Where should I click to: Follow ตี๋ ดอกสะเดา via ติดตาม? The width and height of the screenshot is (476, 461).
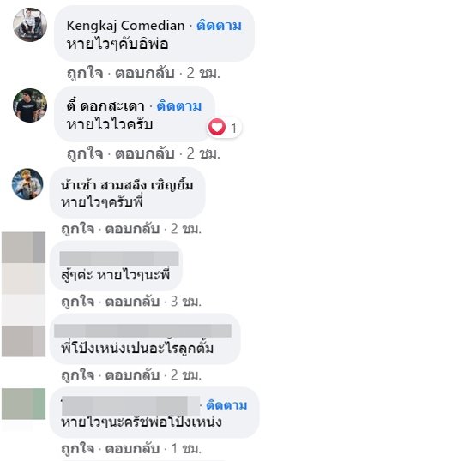point(179,106)
